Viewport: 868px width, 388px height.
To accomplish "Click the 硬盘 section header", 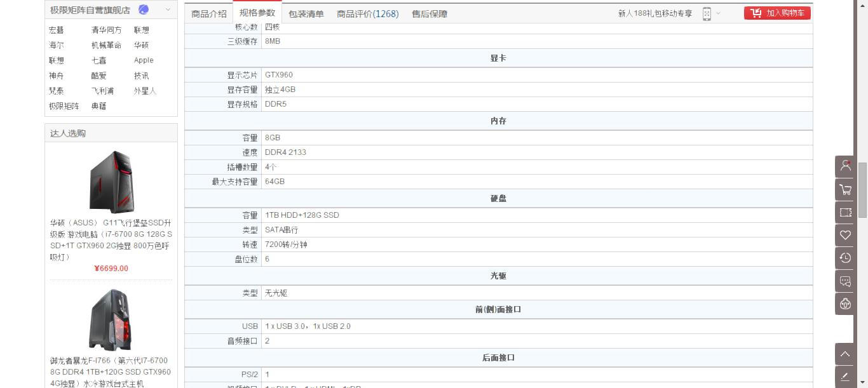I will (499, 198).
